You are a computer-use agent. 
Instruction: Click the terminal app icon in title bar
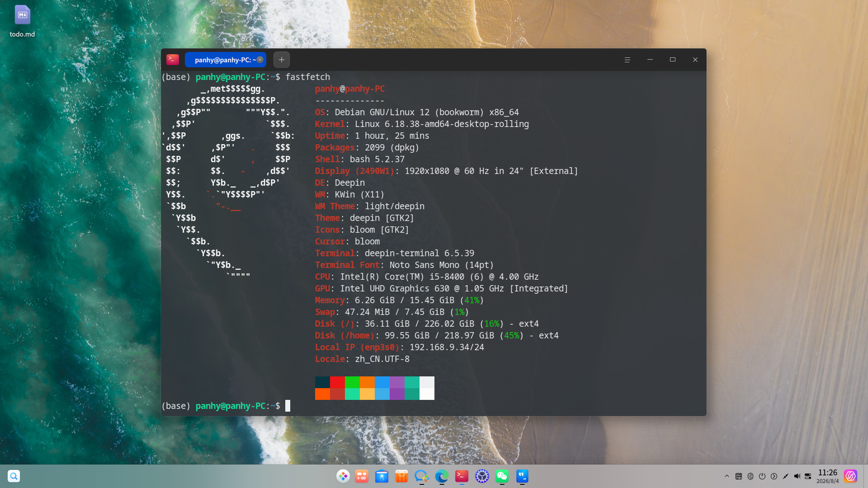point(173,59)
